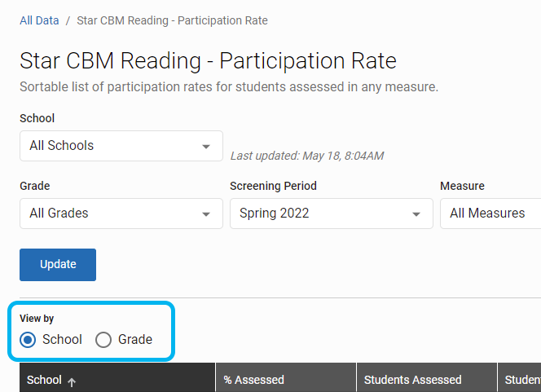This screenshot has width=541, height=392.
Task: Click the page title heading
Action: pyautogui.click(x=208, y=61)
